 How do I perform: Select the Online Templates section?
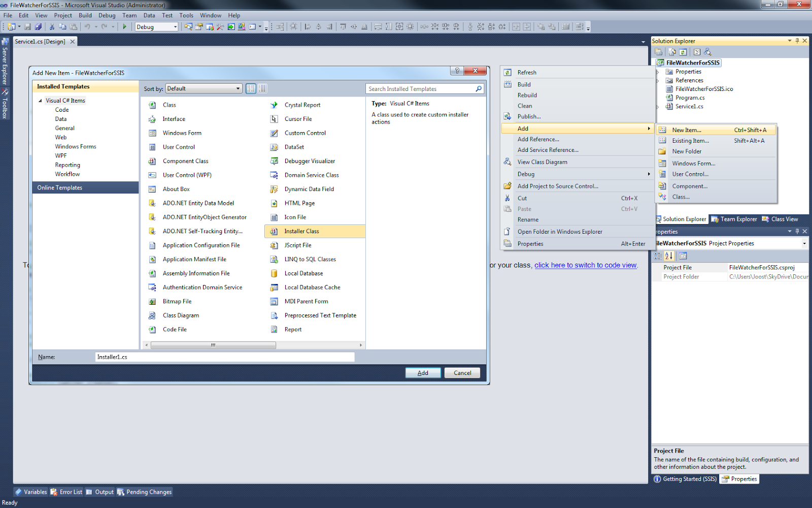click(85, 187)
